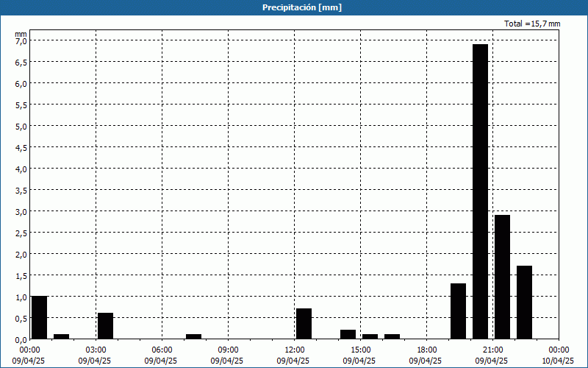Click the 09:00 x-axis time label

point(228,350)
